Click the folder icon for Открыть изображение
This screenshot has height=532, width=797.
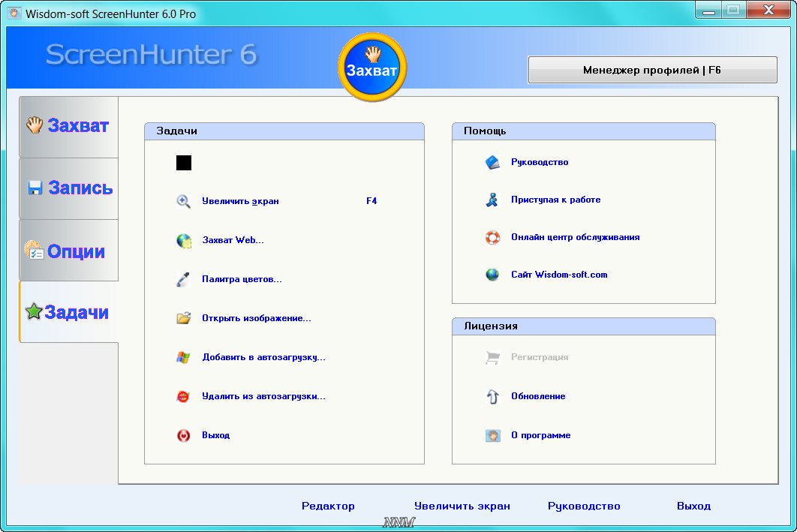(183, 318)
